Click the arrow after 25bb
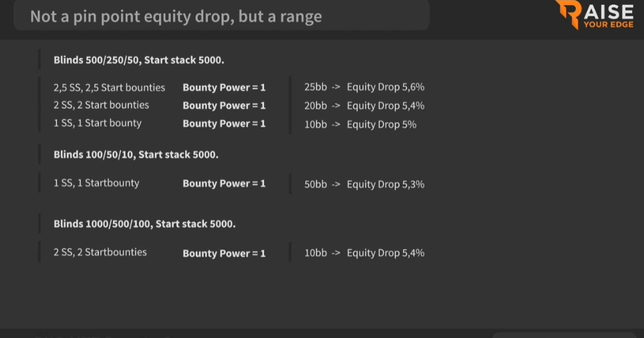The image size is (644, 338). coord(336,87)
